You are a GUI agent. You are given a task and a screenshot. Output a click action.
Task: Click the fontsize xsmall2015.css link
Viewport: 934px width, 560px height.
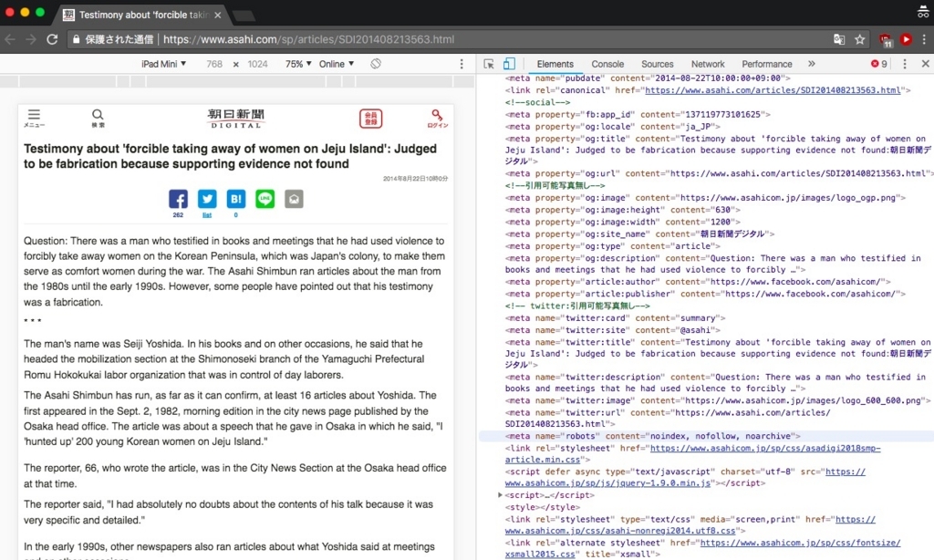703,549
